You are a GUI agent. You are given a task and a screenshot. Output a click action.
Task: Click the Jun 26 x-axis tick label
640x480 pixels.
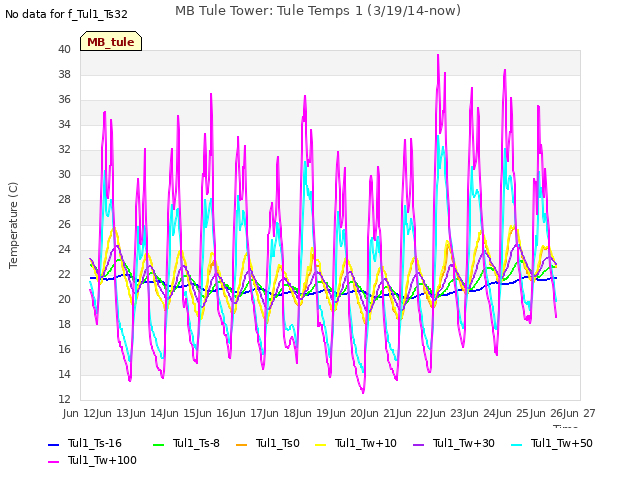click(548, 413)
